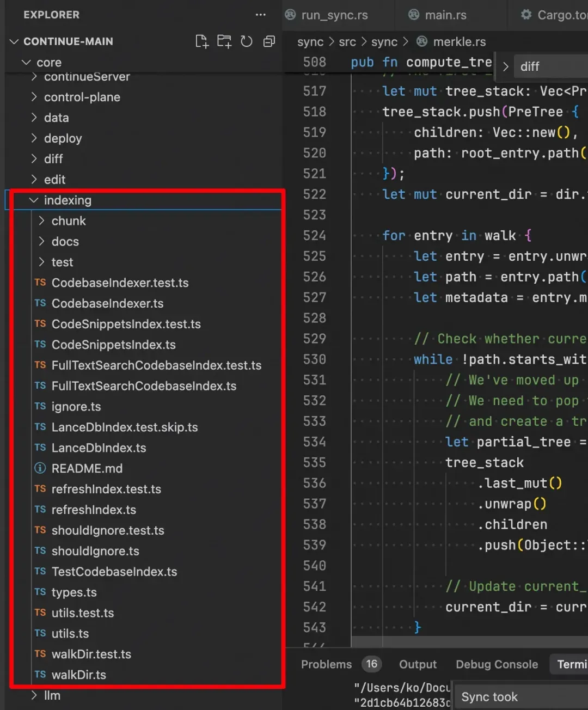This screenshot has height=710, width=588.
Task: Click line number 524 in editor gutter
Action: tap(315, 236)
